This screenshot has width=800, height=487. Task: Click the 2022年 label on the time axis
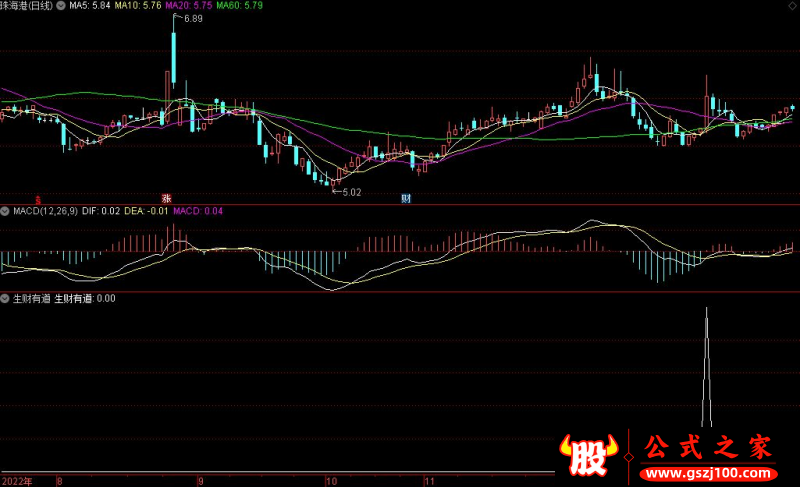pyautogui.click(x=17, y=481)
